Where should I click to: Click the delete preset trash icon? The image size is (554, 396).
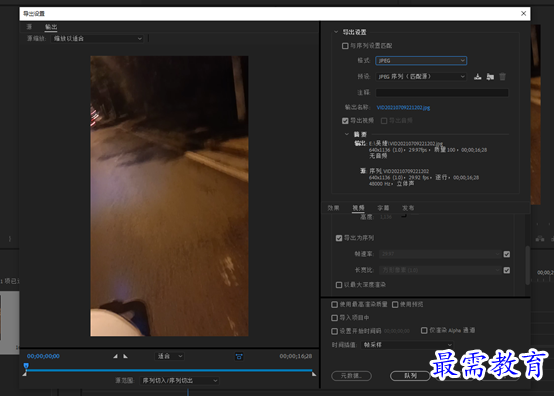[x=502, y=77]
